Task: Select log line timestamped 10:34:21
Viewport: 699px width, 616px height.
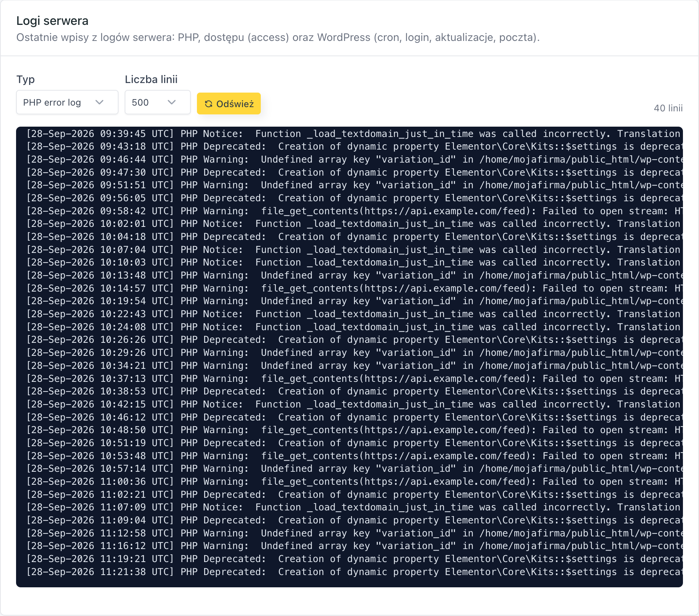Action: click(354, 365)
